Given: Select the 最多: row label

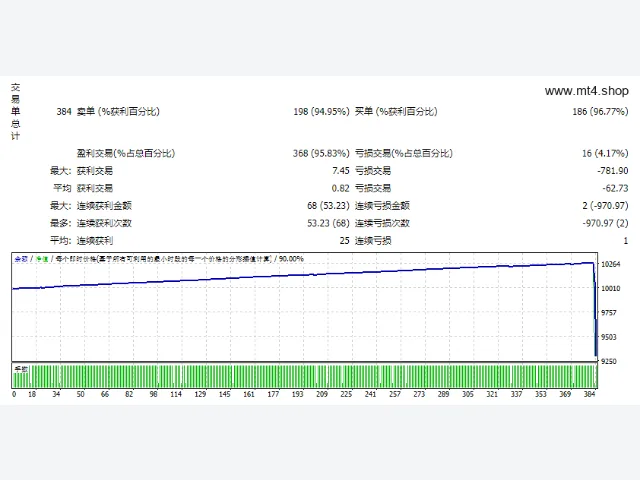Looking at the screenshot, I should coord(60,223).
